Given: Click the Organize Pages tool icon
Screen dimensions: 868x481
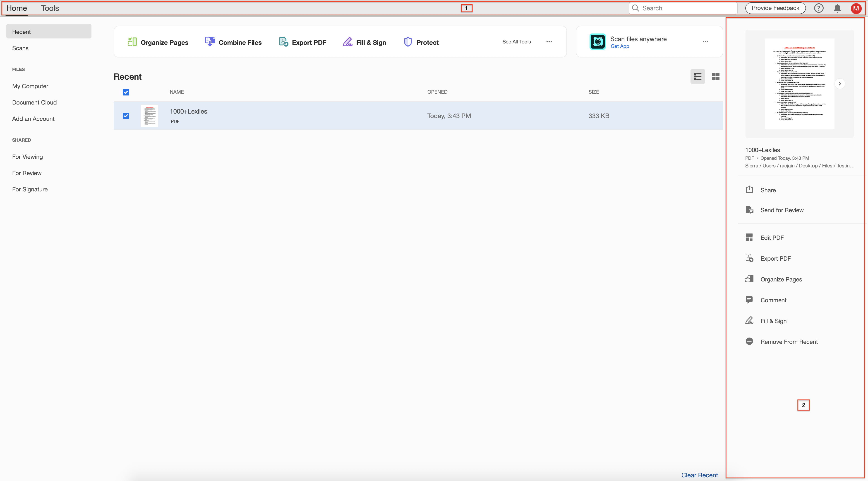Looking at the screenshot, I should (x=132, y=42).
